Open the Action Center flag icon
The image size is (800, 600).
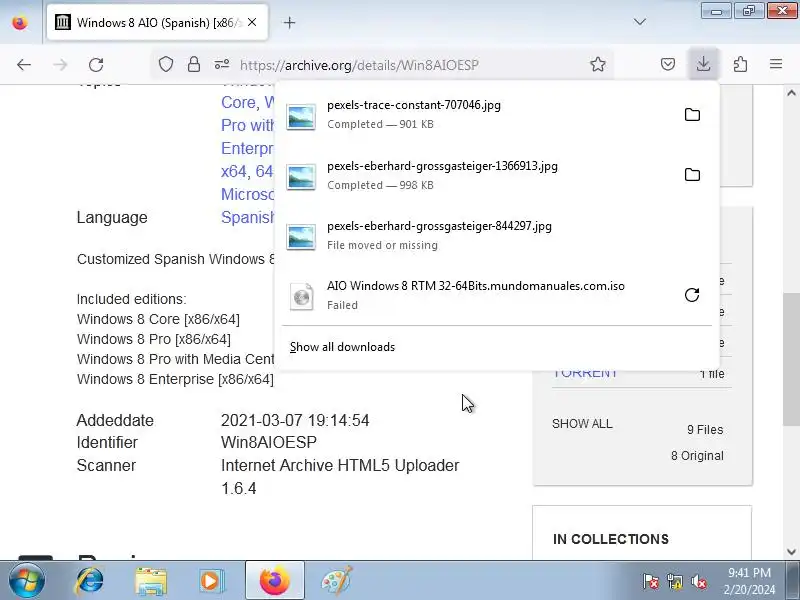(651, 581)
